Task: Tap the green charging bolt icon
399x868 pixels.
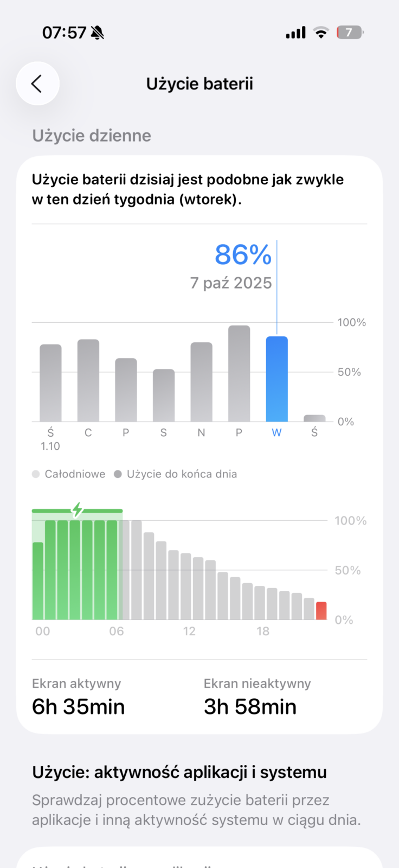Action: [78, 510]
